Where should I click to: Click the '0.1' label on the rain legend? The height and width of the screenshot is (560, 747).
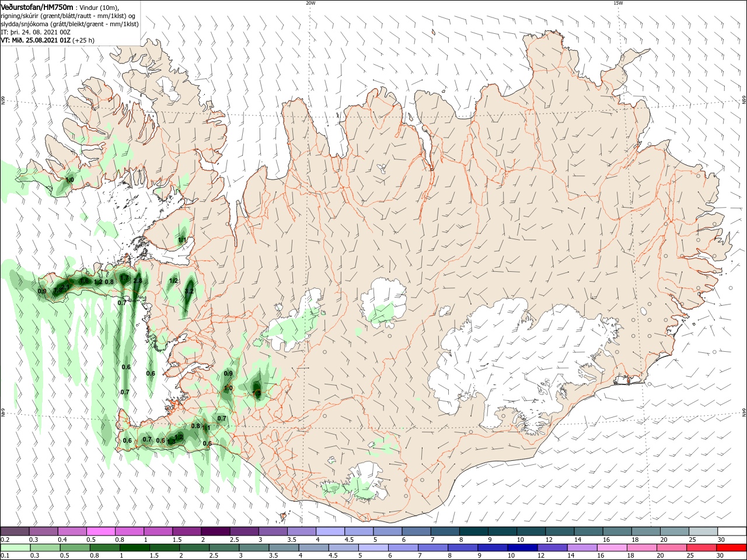5,556
